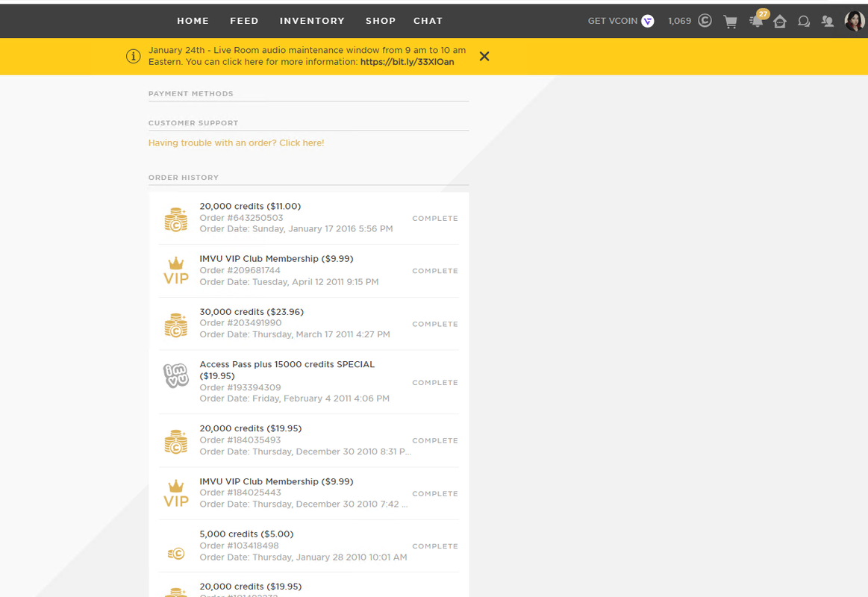The height and width of the screenshot is (597, 868).
Task: Select 'Order #184035493' text
Action: (240, 440)
